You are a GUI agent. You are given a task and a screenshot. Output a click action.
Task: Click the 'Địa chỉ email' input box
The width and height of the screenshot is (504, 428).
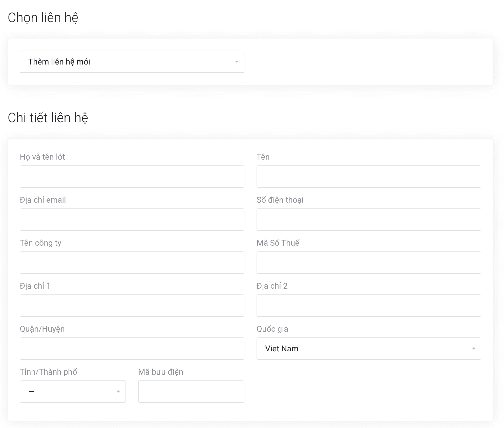pyautogui.click(x=132, y=220)
